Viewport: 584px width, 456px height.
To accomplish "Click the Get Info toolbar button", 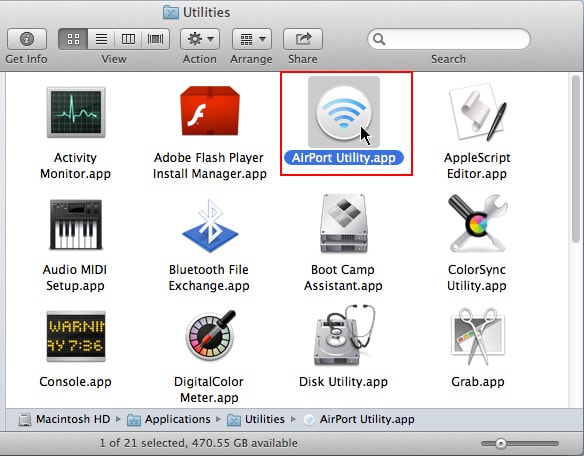I will tap(27, 39).
